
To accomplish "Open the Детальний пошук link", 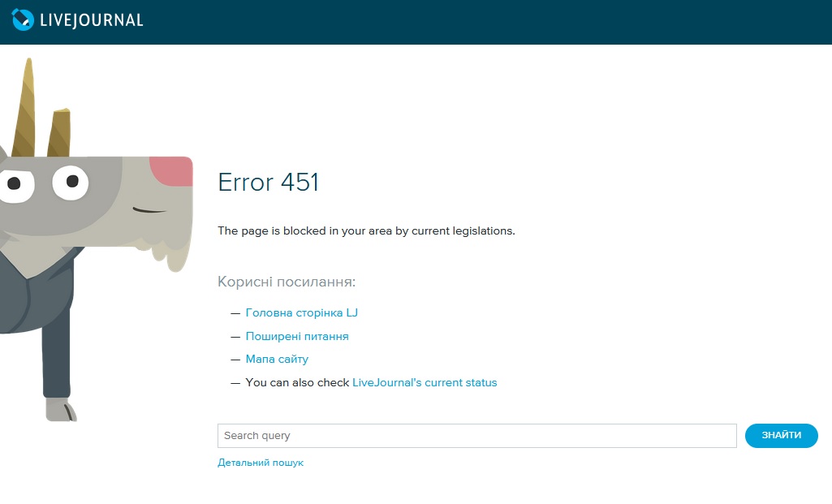I will [x=261, y=463].
